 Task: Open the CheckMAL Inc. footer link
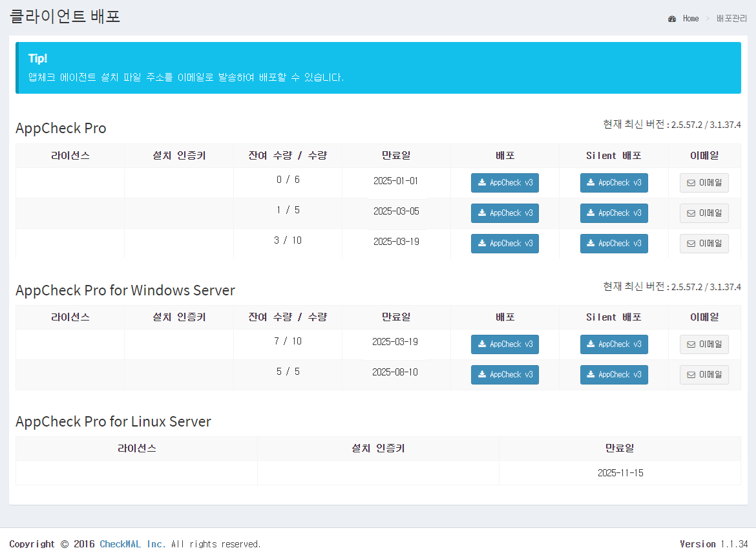click(132, 544)
